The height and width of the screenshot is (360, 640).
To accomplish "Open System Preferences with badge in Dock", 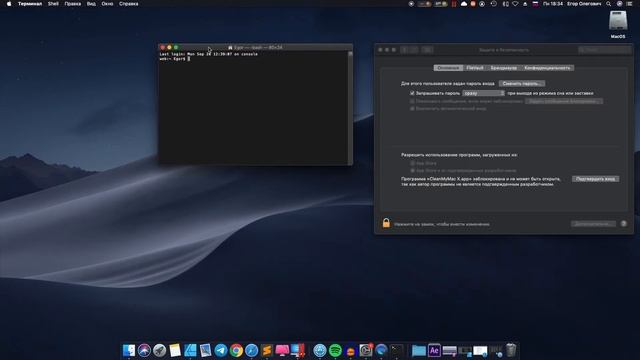I will point(366,350).
